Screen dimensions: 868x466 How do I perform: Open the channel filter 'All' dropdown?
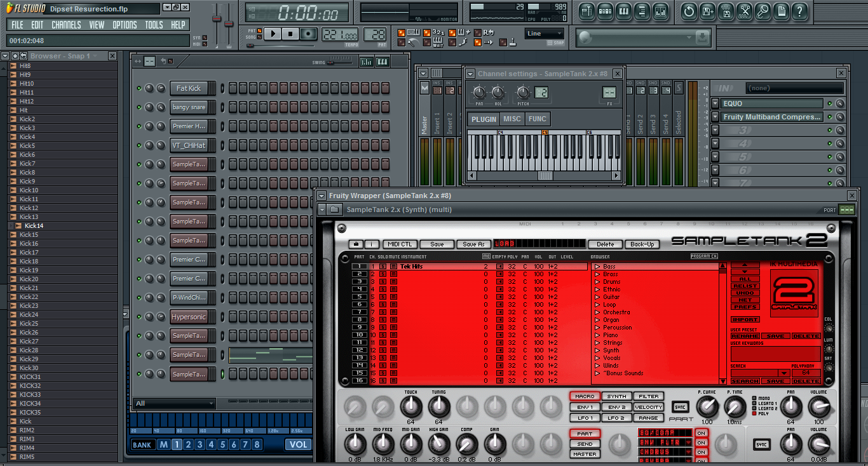tap(175, 403)
